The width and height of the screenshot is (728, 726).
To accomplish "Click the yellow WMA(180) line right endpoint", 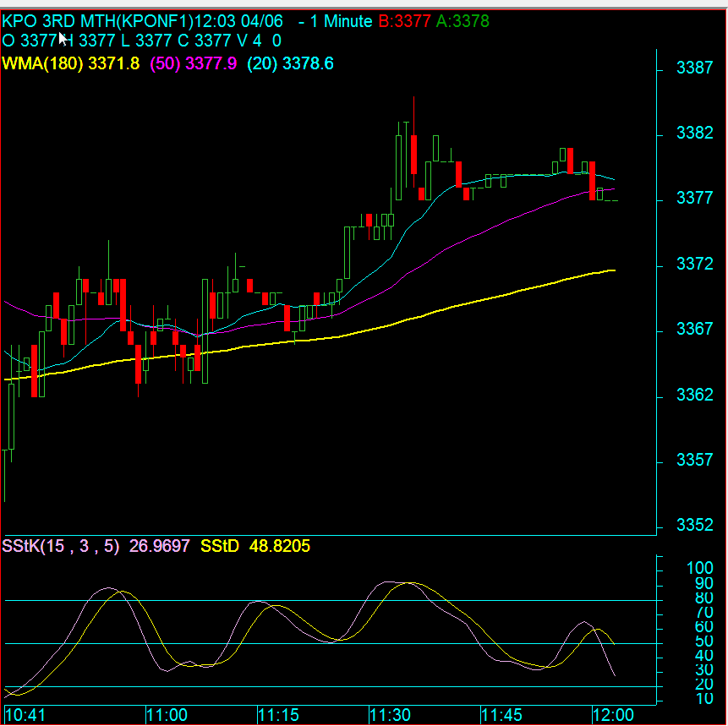I will tap(614, 270).
